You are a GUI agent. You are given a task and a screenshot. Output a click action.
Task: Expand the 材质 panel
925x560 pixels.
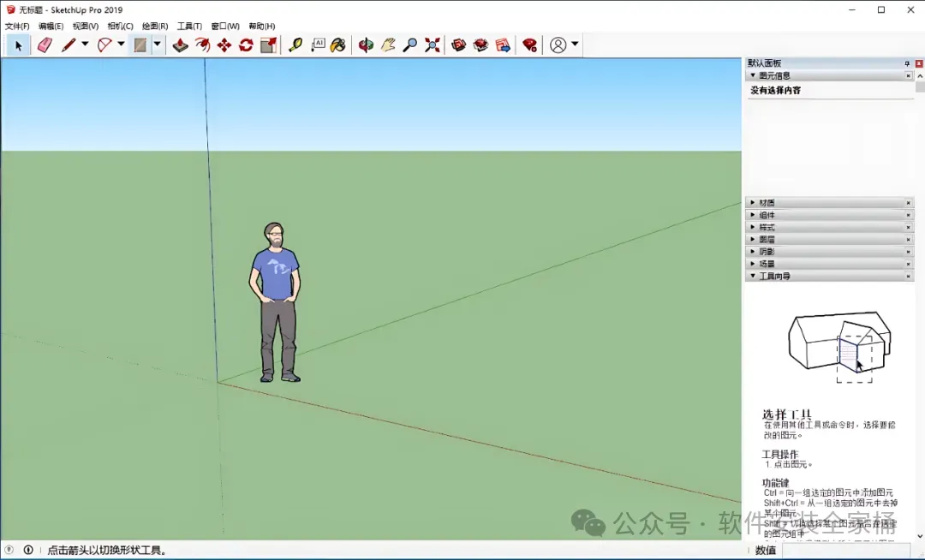[753, 202]
